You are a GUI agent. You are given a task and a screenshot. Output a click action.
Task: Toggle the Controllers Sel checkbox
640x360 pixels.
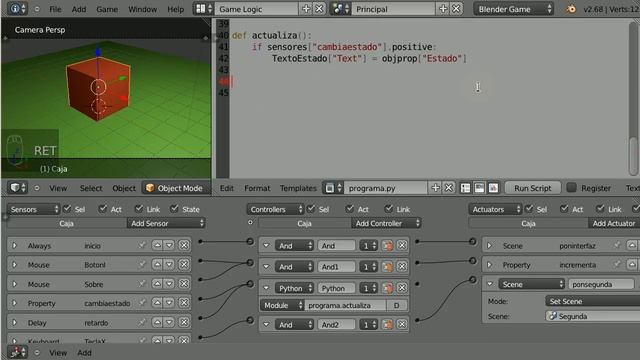point(311,209)
